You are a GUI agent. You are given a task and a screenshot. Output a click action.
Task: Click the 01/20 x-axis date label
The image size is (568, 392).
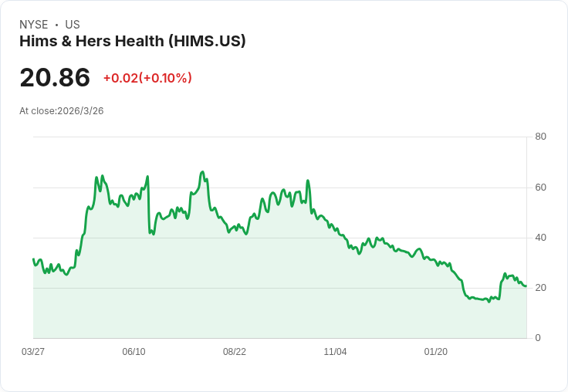(436, 351)
